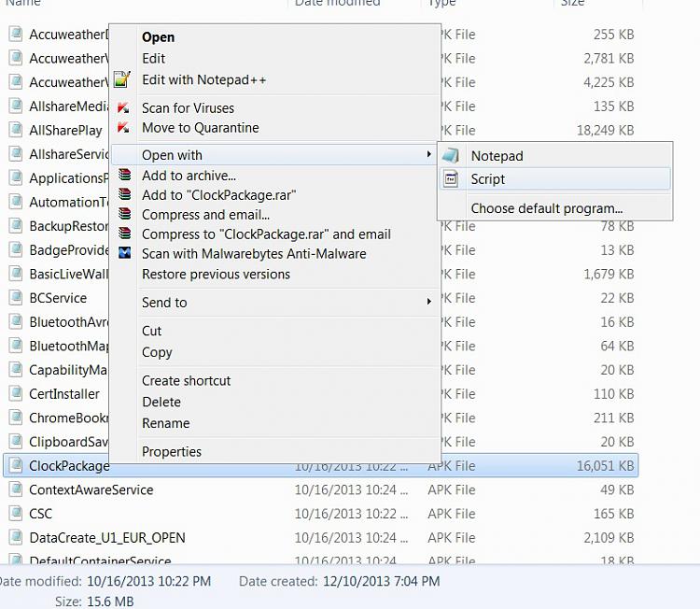Click the file icon of BadgeProvider
Viewport: 700px width, 609px height.
[16, 249]
